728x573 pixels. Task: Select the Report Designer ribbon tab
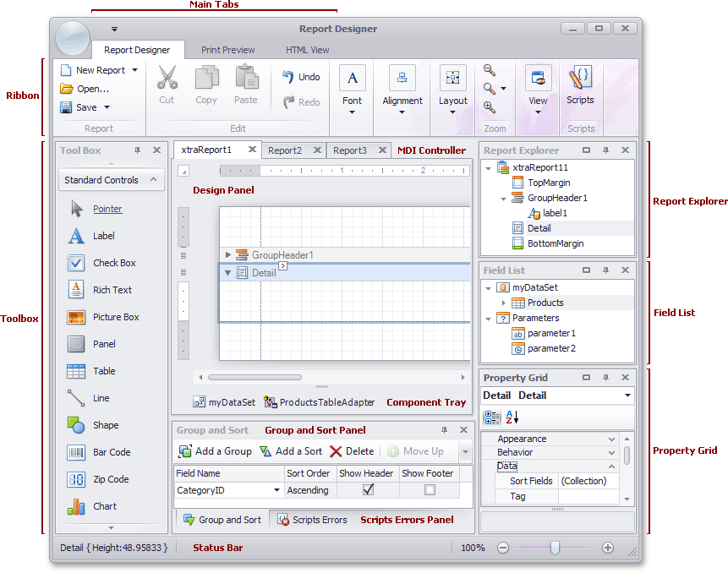137,50
